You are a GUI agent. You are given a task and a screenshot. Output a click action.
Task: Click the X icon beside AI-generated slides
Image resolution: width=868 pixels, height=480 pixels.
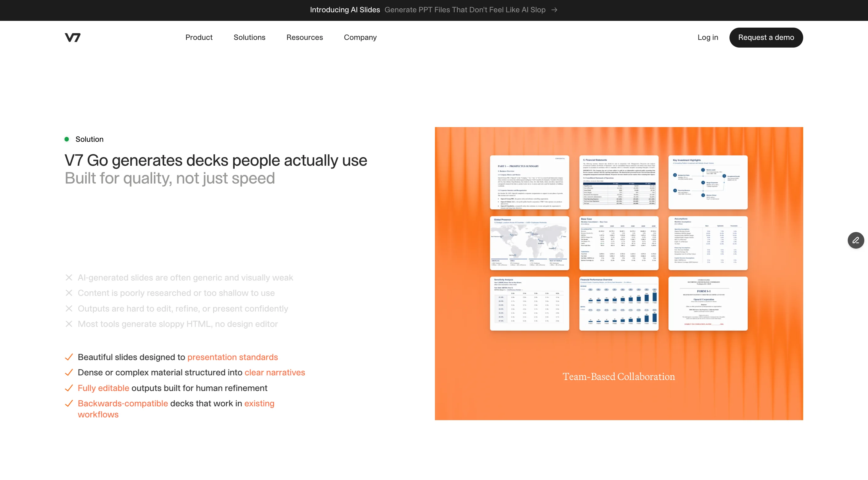[69, 277]
